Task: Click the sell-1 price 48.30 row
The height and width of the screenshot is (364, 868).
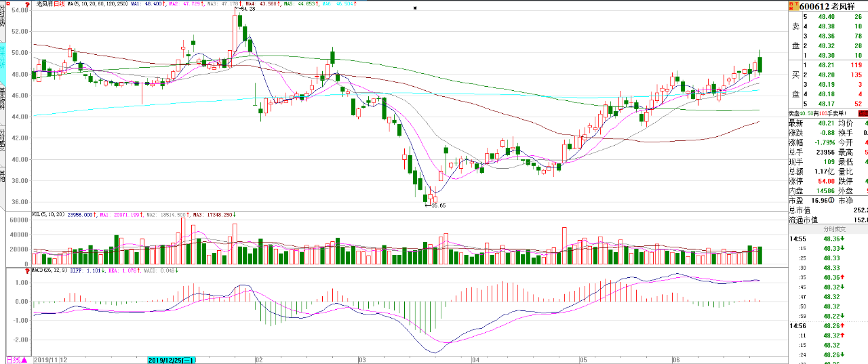Action: [x=828, y=56]
